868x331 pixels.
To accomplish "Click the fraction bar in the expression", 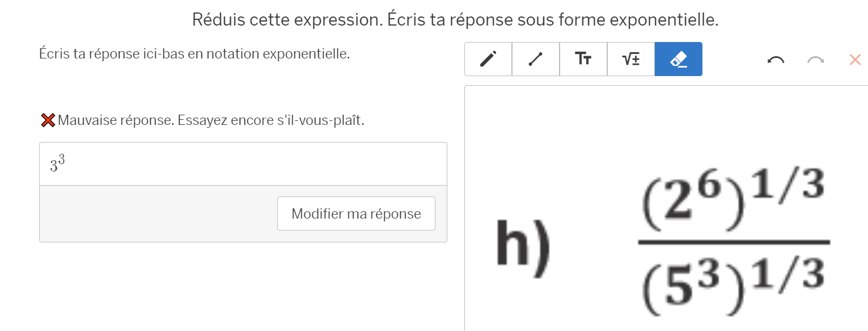I will tap(734, 242).
